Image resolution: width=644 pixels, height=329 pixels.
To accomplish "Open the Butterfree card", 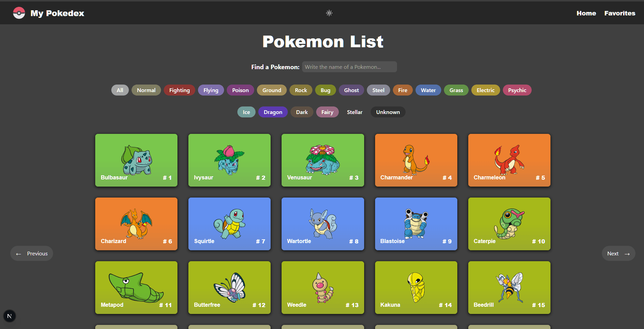I will click(x=230, y=288).
